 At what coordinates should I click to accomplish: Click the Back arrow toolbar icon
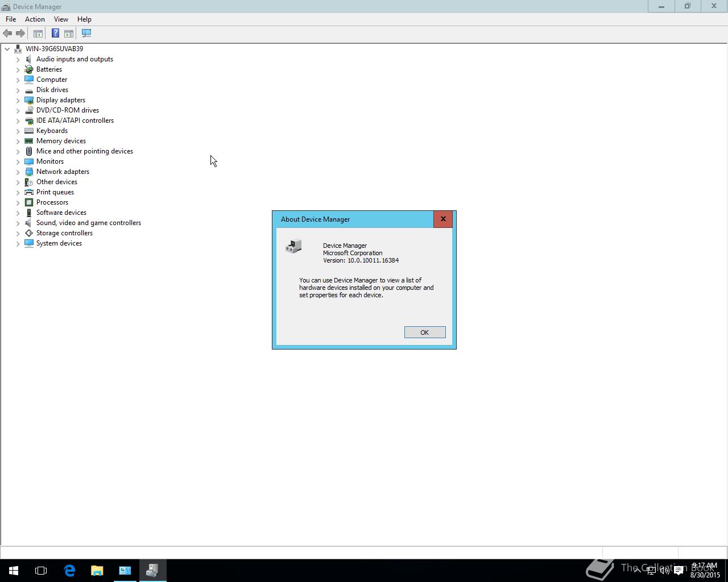(x=7, y=34)
